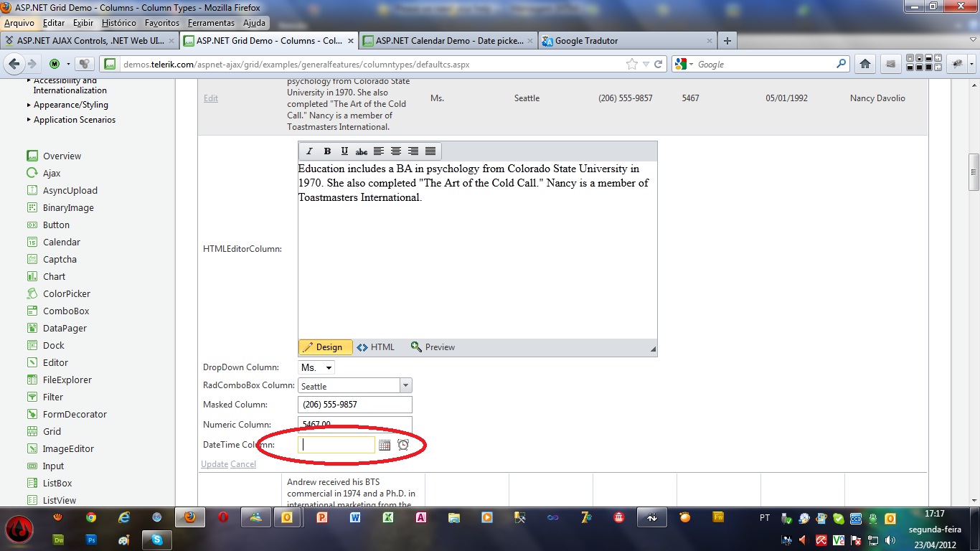Switch editor to Preview mode
This screenshot has width=980, height=551.
(433, 347)
